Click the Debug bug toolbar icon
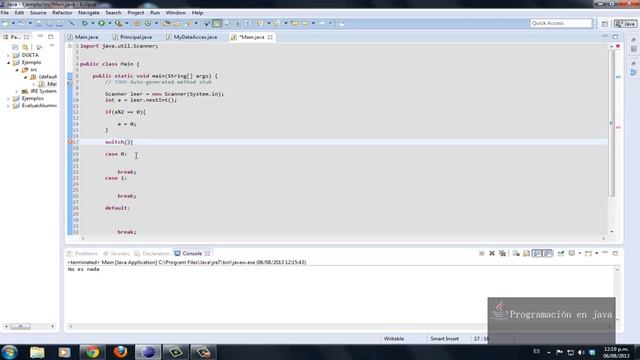This screenshot has height=360, width=640. (84, 24)
